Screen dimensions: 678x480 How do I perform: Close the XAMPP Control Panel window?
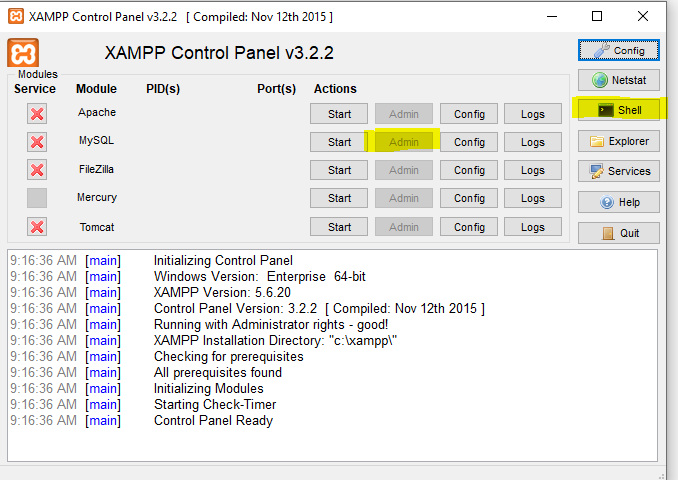643,16
